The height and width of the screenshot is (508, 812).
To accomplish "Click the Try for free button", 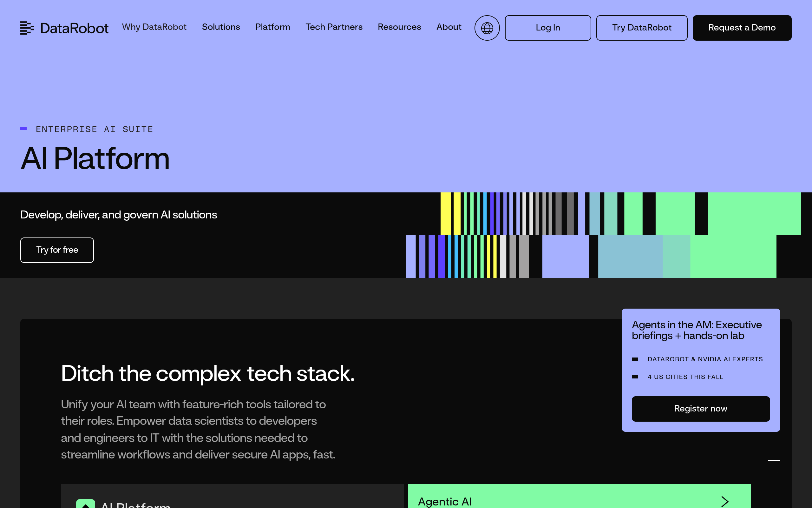I will point(57,250).
